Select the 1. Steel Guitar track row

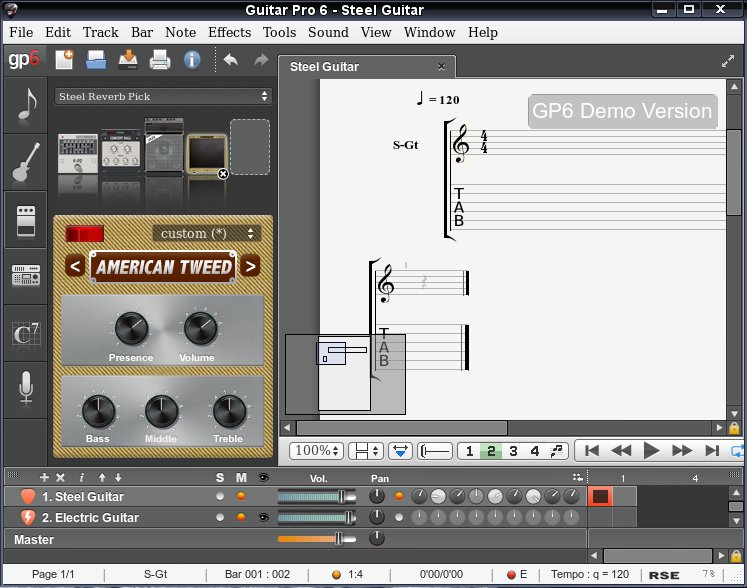tap(295, 497)
